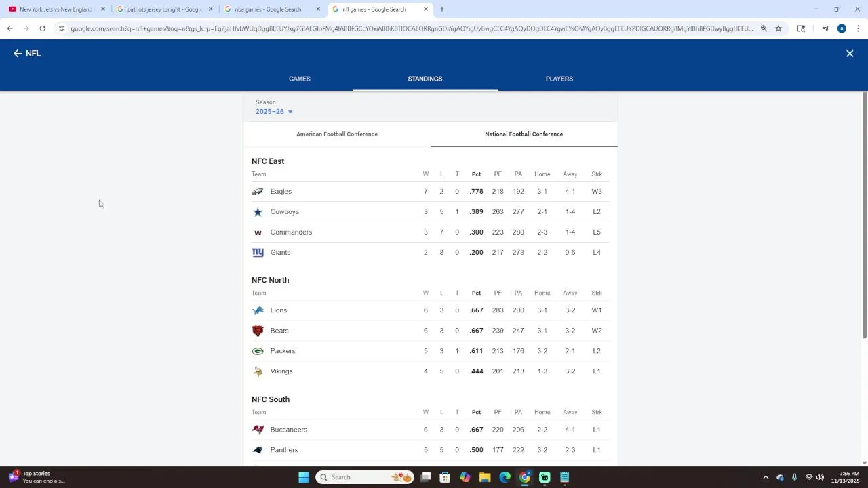Open the Eagles team link
Image resolution: width=868 pixels, height=488 pixels.
[x=281, y=192]
